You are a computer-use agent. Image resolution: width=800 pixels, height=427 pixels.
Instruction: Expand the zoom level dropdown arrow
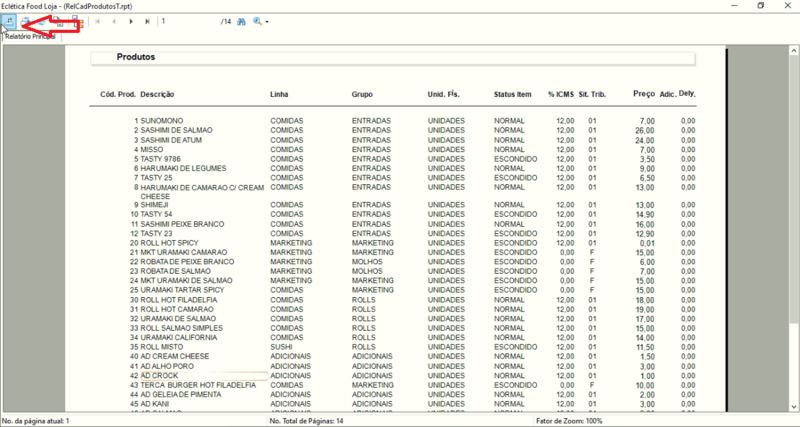266,22
